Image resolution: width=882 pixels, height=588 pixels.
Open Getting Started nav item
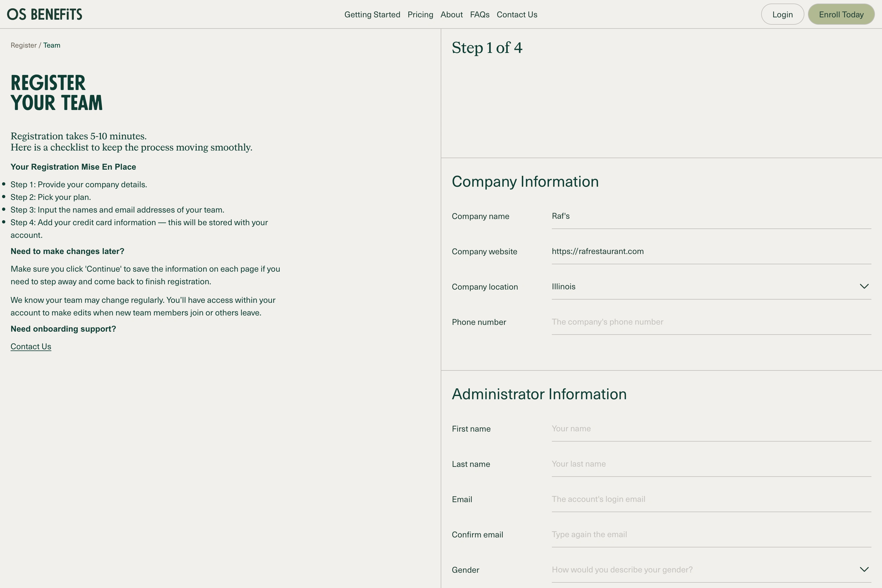(372, 15)
